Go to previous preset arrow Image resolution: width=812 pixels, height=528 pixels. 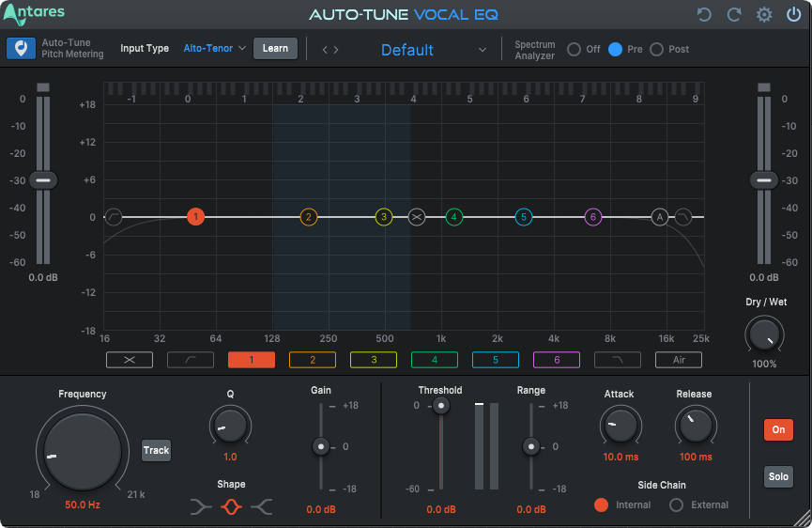point(325,50)
